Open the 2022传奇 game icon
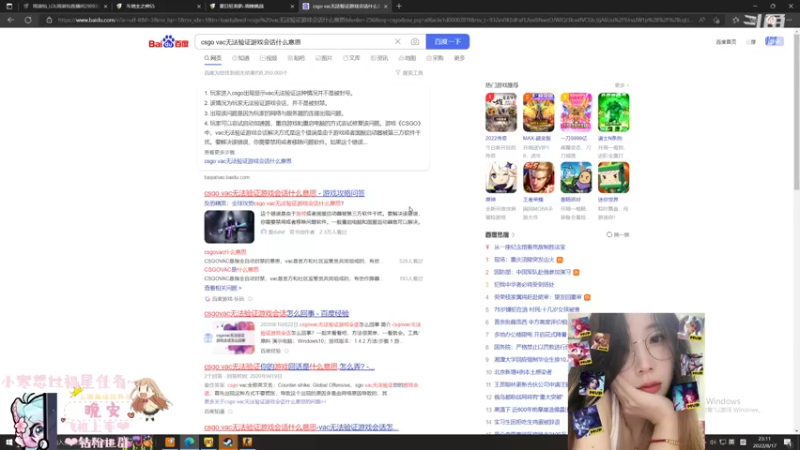This screenshot has height=450, width=800. 501,112
